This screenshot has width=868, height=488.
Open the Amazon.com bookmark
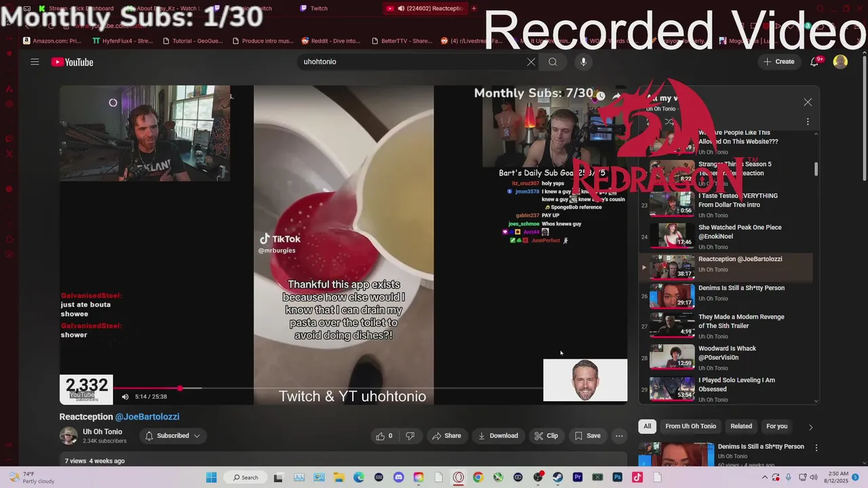tap(52, 41)
